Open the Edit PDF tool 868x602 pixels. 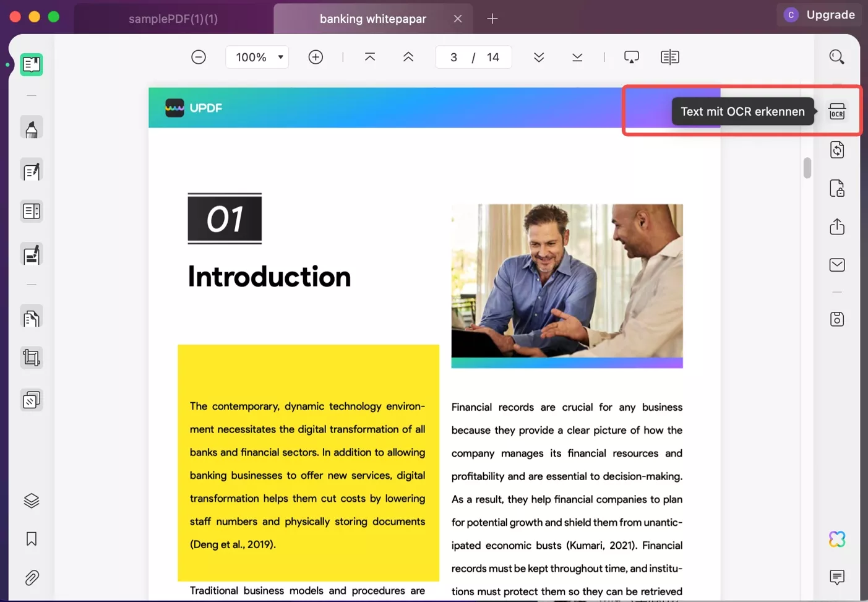tap(31, 170)
